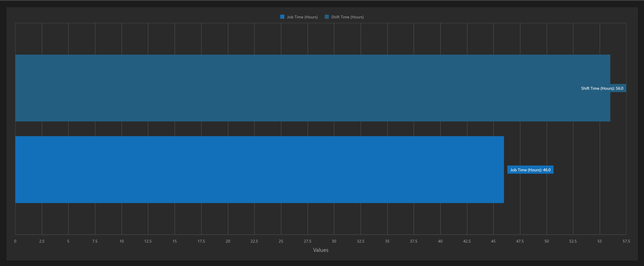Image resolution: width=644 pixels, height=266 pixels.
Task: Click the 'Job Time (Hours): 46.0' data label
Action: pos(530,170)
